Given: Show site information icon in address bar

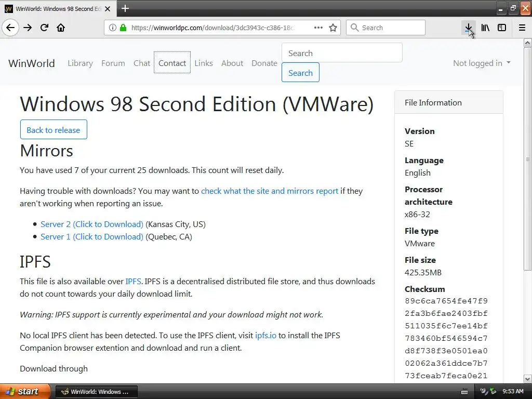Looking at the screenshot, I should tap(112, 28).
